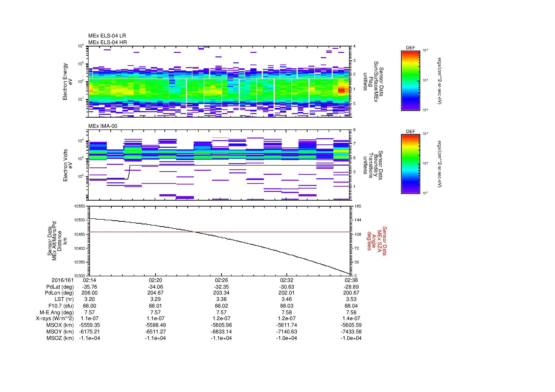Click the 'MSOY (km)' row label

[60, 332]
